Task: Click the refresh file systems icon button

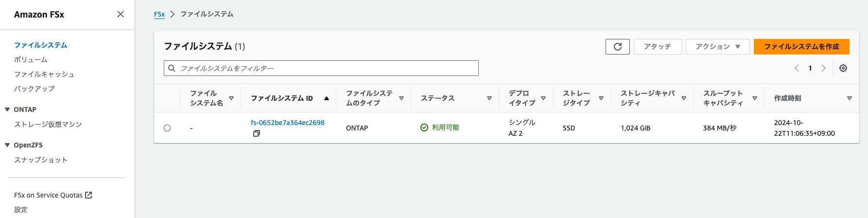Action: tap(617, 47)
